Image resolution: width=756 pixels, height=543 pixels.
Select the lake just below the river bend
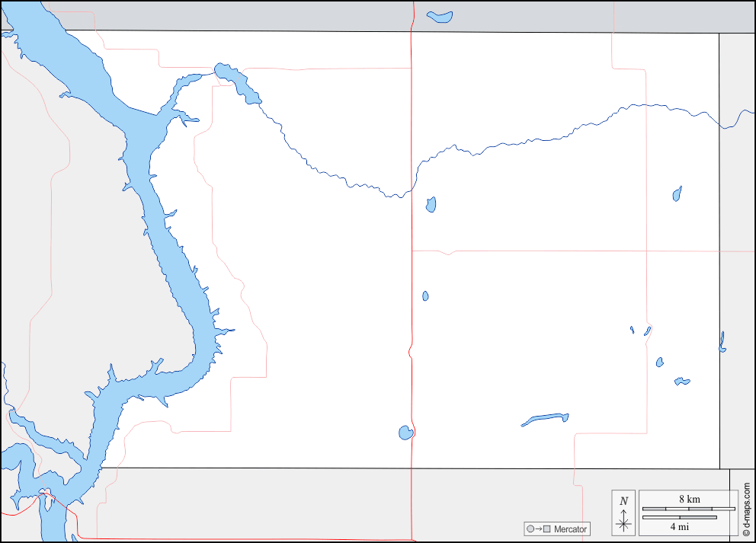(431, 204)
